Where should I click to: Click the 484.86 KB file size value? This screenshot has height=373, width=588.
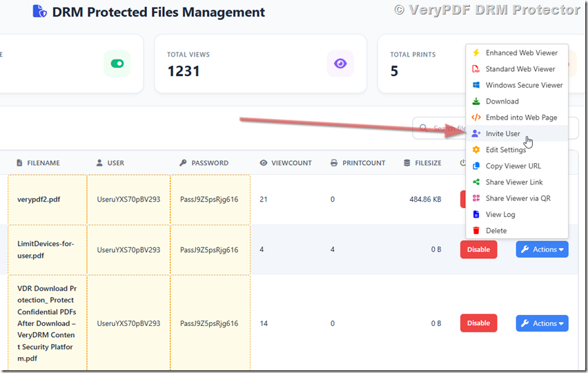click(425, 199)
